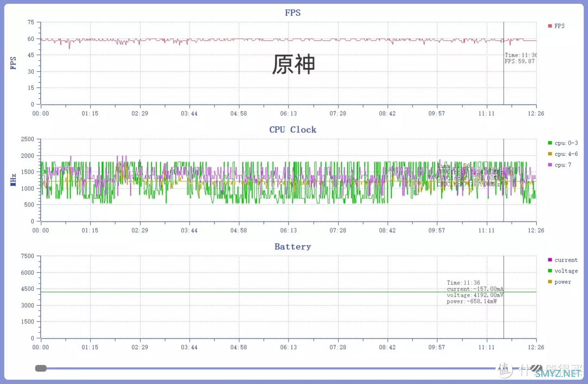This screenshot has height=384, width=588.
Task: Toggle the cpu:7 legend entry
Action: (560, 164)
